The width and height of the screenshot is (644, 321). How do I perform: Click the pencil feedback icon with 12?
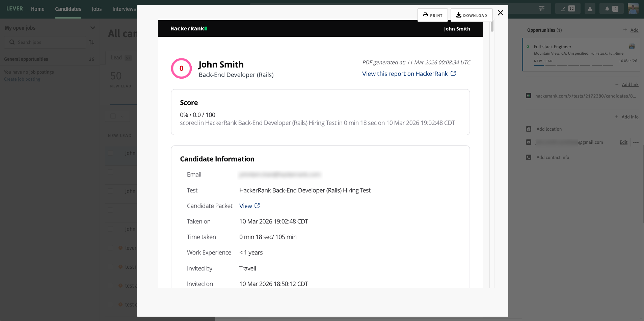point(567,9)
